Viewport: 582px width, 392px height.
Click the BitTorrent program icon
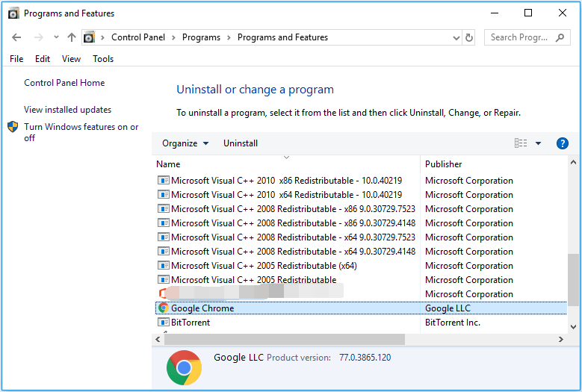(164, 323)
